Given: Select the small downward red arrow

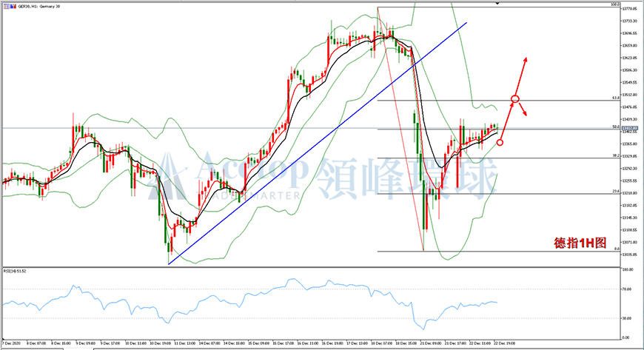Looking at the screenshot, I should point(523,110).
